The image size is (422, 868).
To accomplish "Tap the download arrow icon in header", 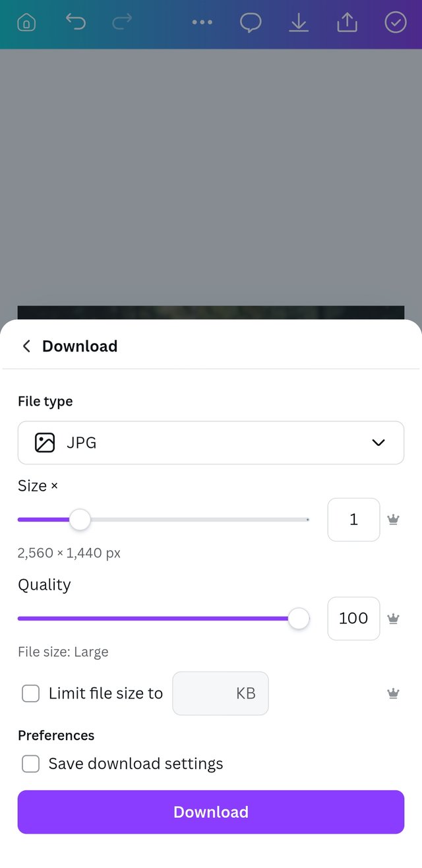I will coord(299,22).
